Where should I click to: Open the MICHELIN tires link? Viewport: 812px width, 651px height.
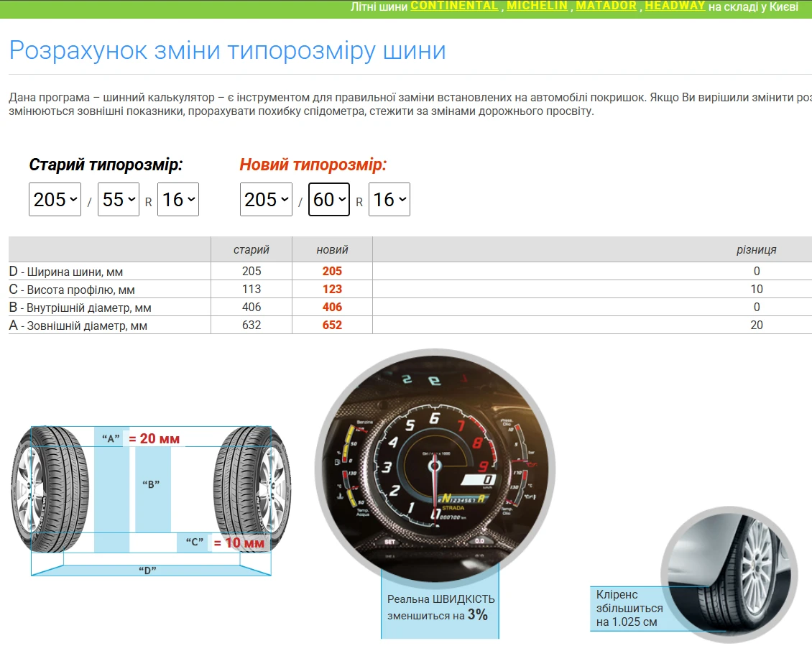[x=535, y=6]
